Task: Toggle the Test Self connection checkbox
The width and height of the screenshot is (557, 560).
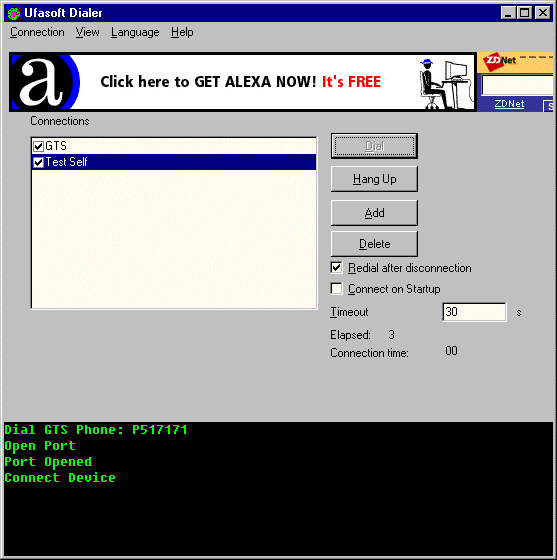Action: coord(38,162)
